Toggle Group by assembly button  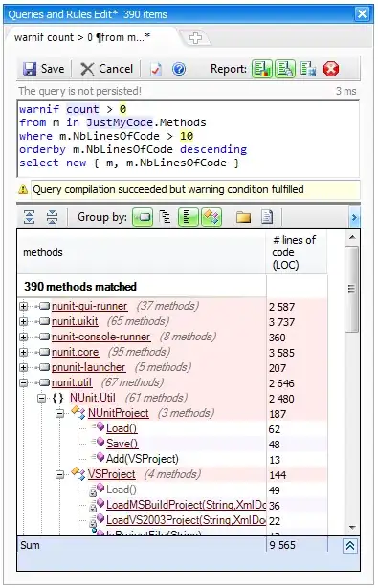[143, 217]
